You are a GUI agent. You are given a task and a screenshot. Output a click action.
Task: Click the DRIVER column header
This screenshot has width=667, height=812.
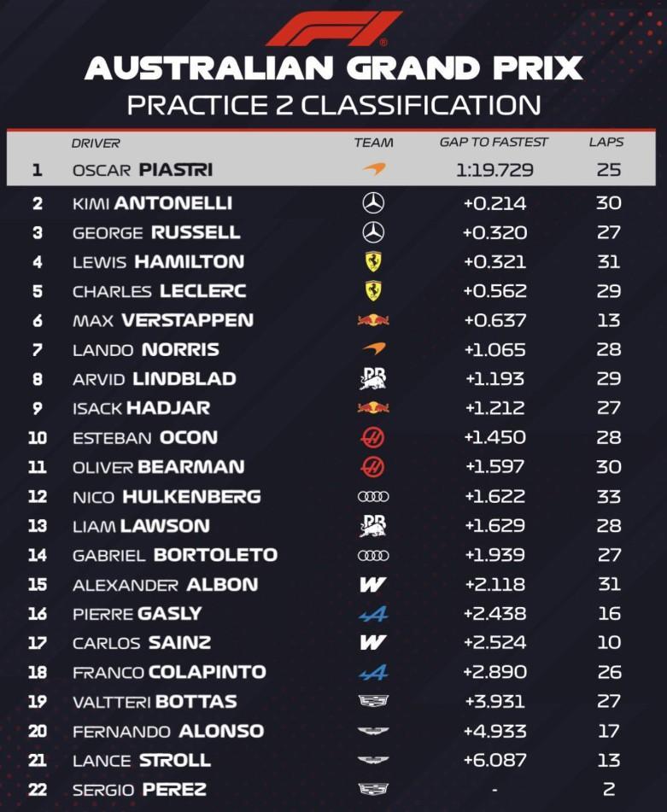tap(96, 143)
